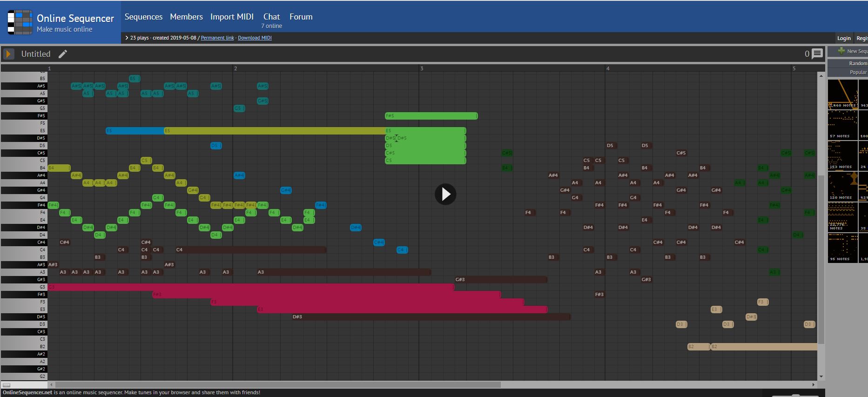868x397 pixels.
Task: Click the green plus New Sequence icon
Action: coord(841,51)
